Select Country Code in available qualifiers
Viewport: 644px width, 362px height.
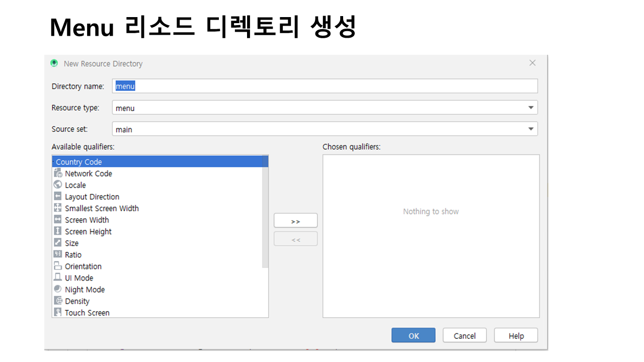tap(79, 162)
